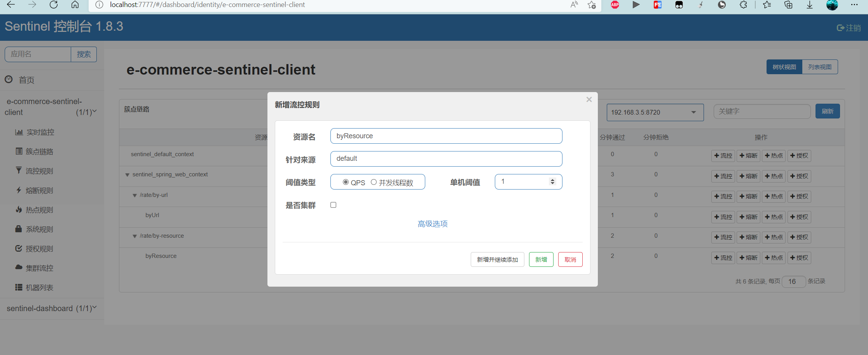Click the read aloud icon in address bar
Screen dimensions: 868x355
point(574,5)
